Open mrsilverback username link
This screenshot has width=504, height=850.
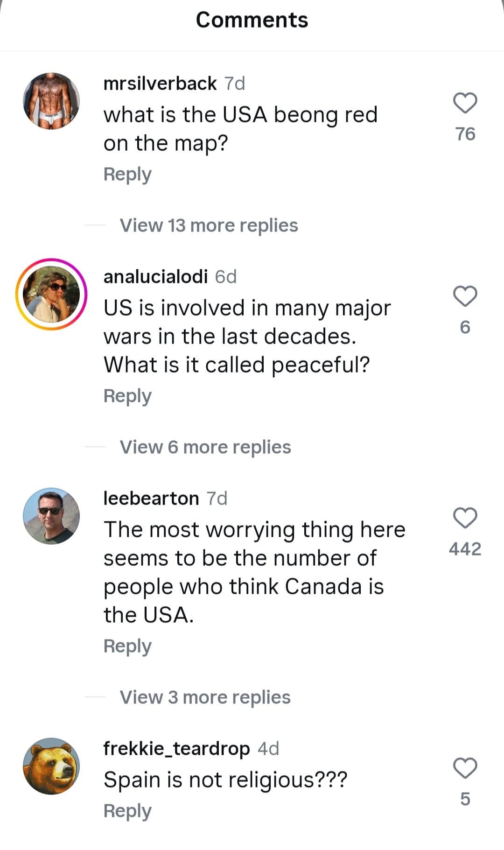(160, 84)
